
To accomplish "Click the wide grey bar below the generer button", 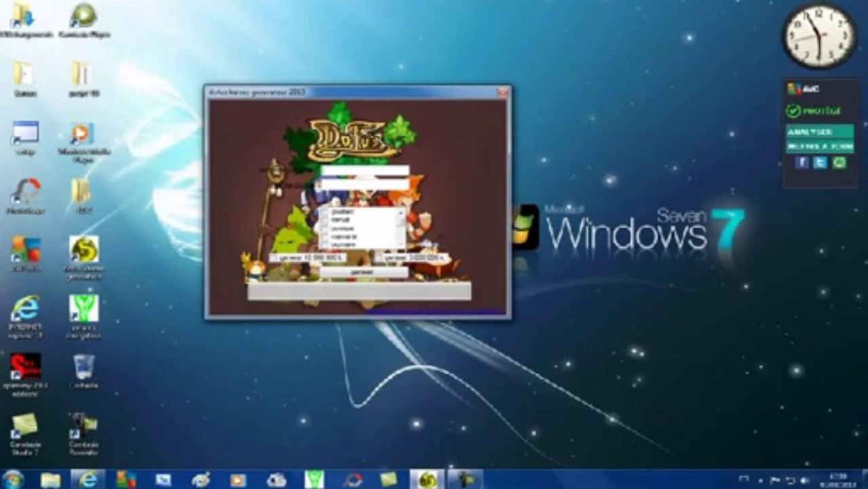I will pos(359,291).
